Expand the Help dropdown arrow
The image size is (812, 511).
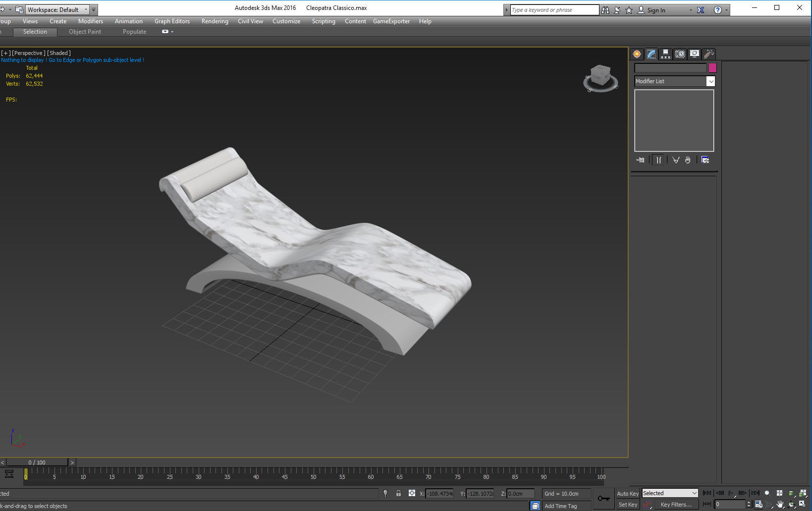point(726,10)
